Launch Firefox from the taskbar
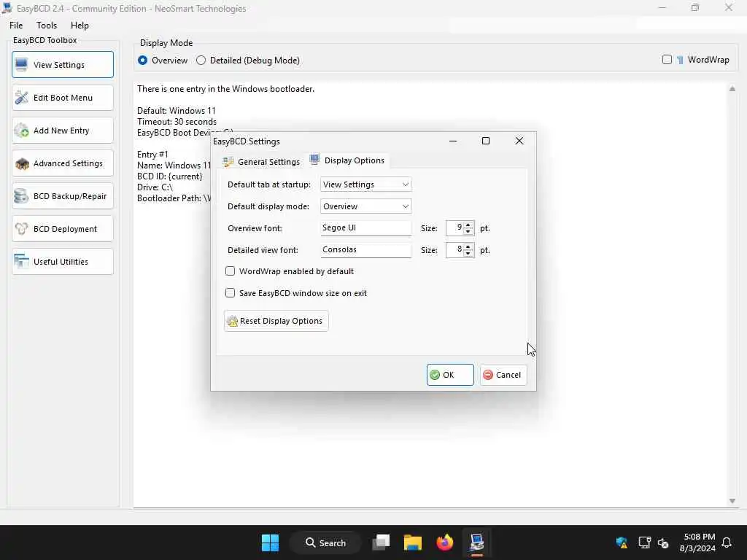747x560 pixels. tap(444, 542)
